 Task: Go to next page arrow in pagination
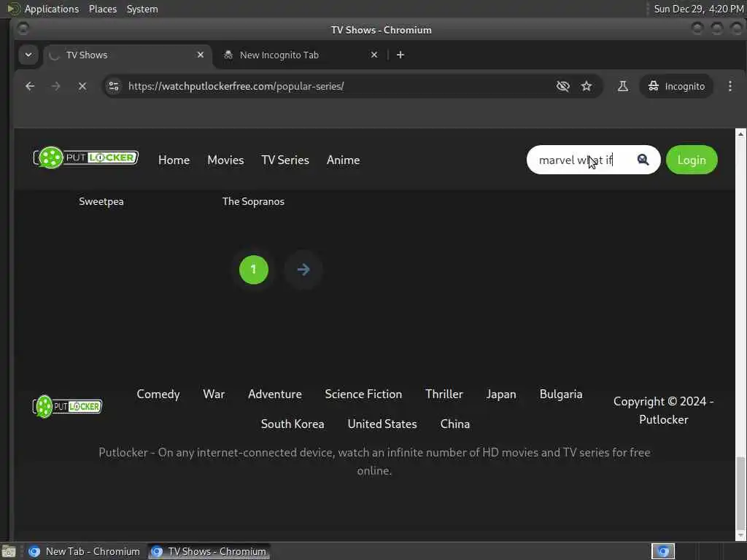[303, 270]
